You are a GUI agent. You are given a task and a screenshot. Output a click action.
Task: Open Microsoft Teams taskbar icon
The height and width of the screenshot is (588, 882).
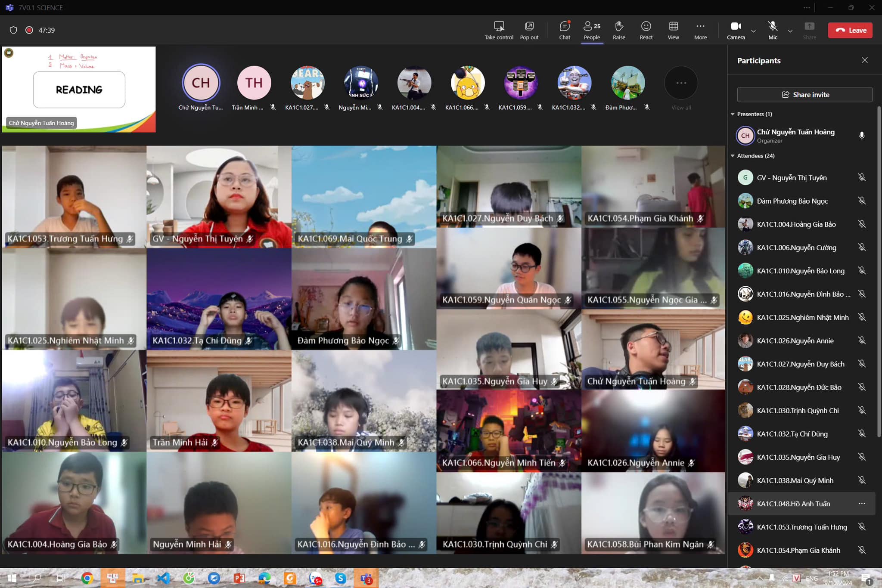(366, 578)
